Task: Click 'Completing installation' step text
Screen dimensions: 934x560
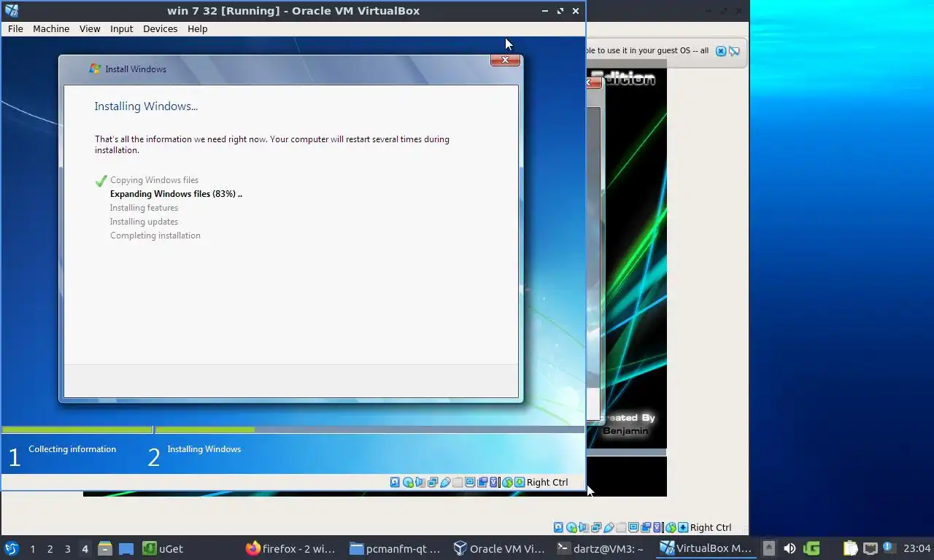Action: tap(155, 236)
